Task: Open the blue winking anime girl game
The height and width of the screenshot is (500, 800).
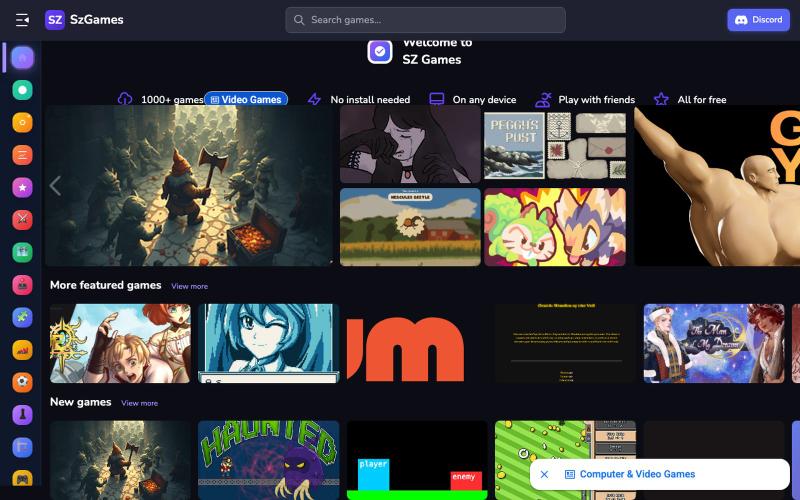Action: click(268, 343)
